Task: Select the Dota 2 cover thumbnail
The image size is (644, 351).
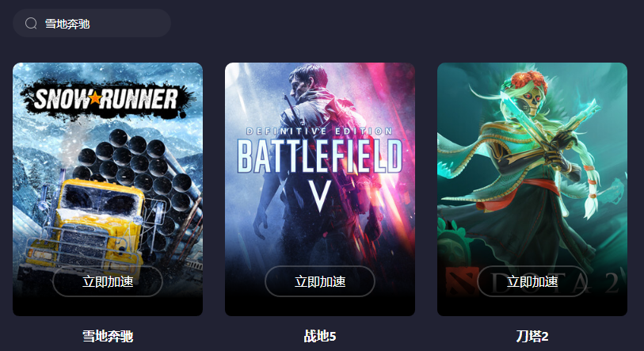Action: (532, 189)
